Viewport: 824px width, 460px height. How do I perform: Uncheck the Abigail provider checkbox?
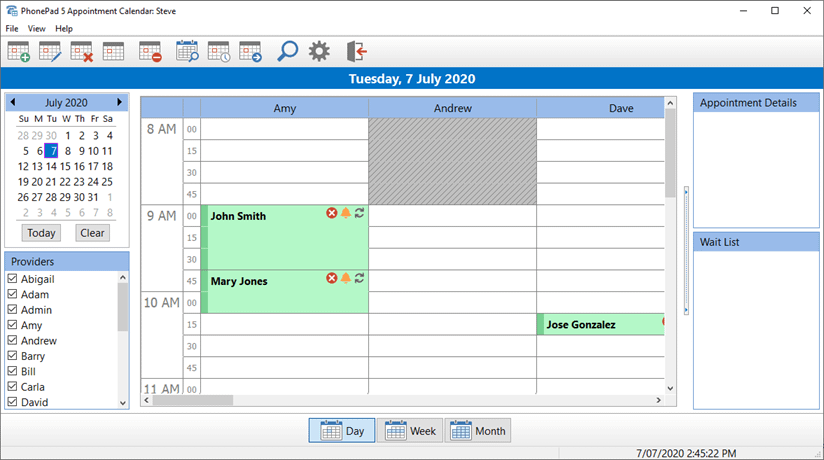[13, 279]
